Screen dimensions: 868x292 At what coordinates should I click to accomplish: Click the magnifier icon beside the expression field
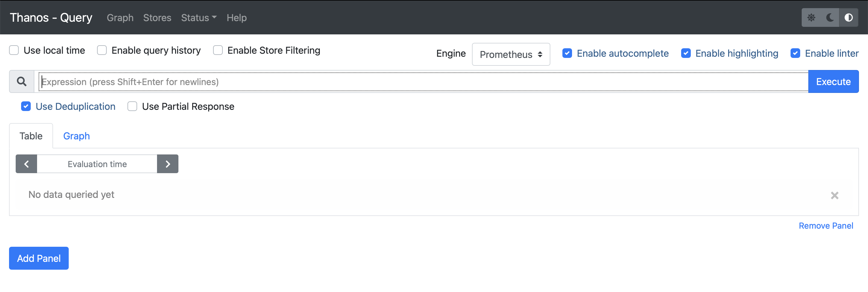(x=21, y=81)
